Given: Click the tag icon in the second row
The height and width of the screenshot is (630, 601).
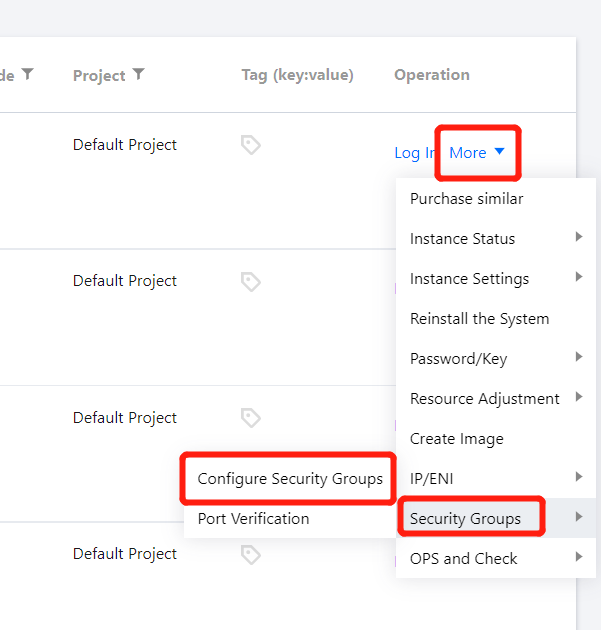Looking at the screenshot, I should point(251,282).
